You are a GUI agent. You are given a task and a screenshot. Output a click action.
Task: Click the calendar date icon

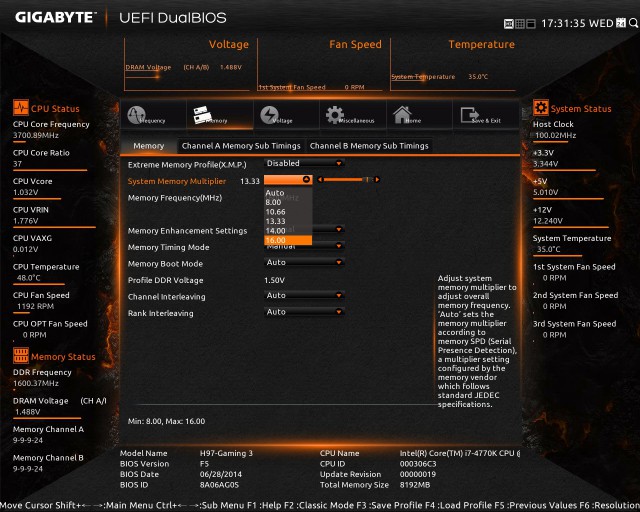(x=621, y=23)
